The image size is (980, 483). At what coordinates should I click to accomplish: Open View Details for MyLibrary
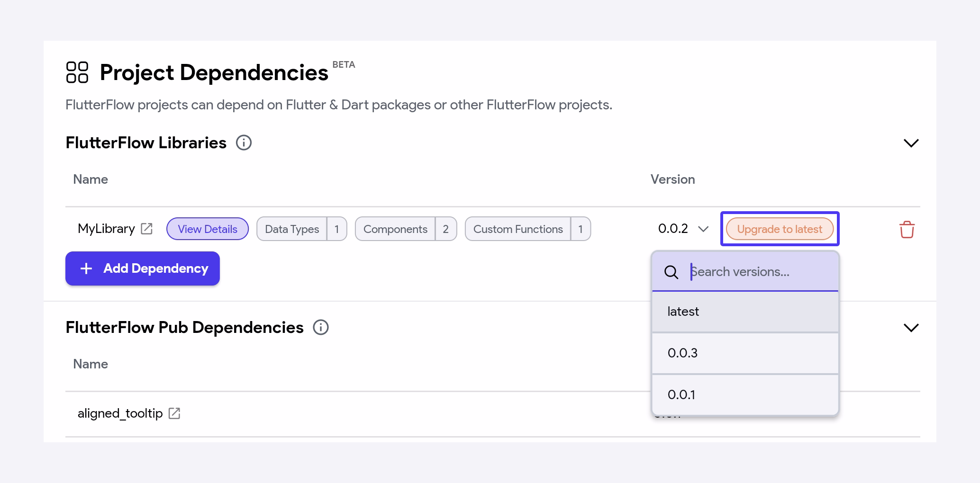(x=208, y=229)
